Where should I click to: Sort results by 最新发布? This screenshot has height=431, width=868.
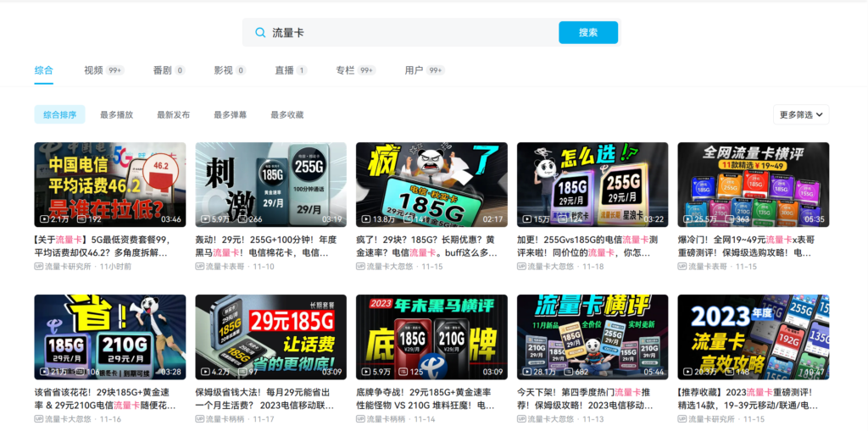point(173,115)
